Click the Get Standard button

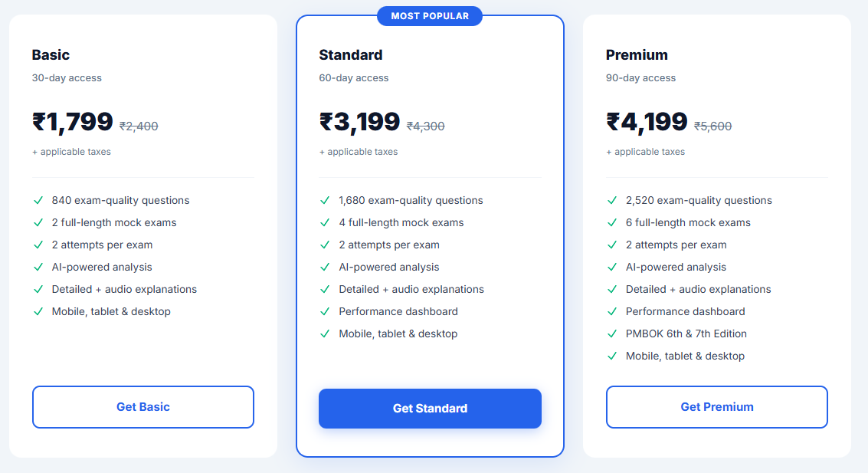(x=430, y=409)
